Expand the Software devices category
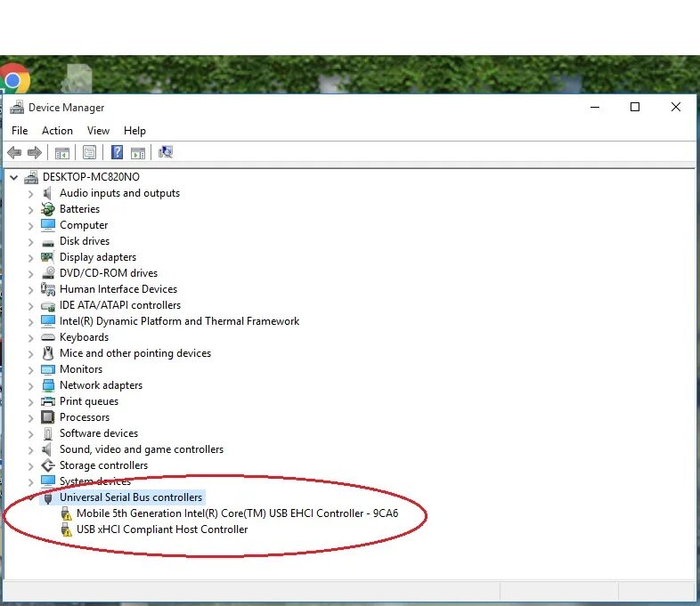This screenshot has width=700, height=606. click(30, 434)
